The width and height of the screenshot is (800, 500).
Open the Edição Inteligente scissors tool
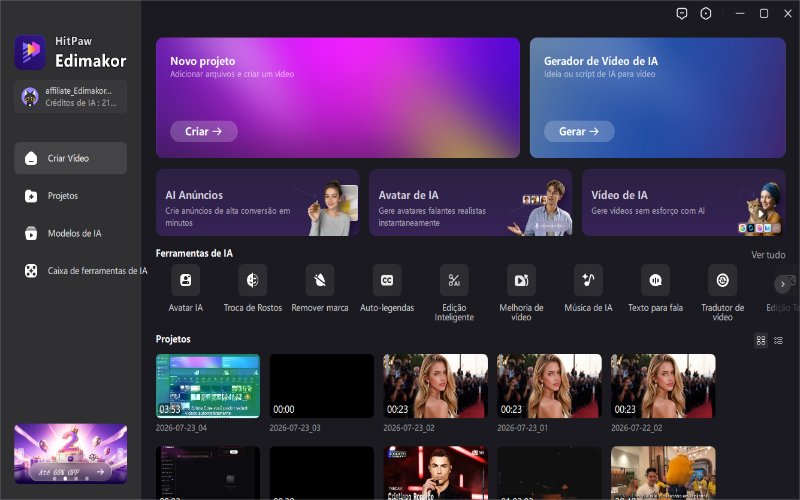454,280
